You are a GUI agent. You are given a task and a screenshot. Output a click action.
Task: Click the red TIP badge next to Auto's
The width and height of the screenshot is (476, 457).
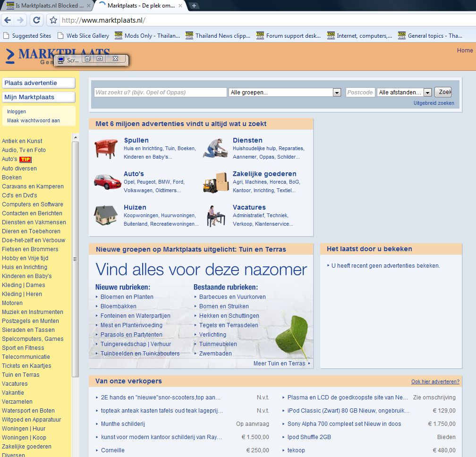tap(25, 159)
